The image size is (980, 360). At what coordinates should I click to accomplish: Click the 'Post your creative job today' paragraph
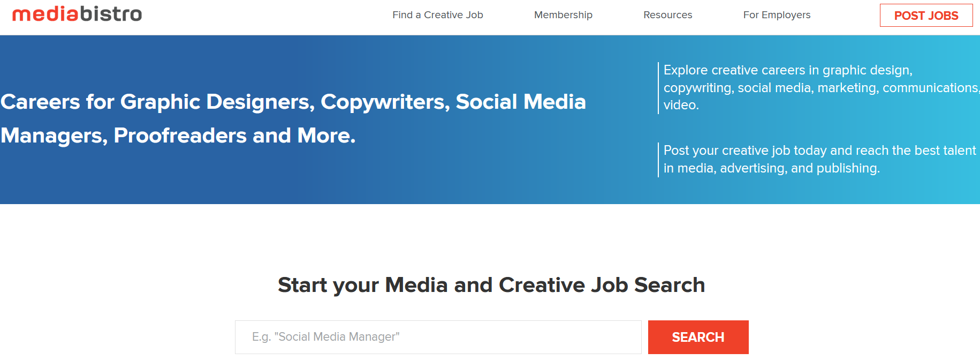pyautogui.click(x=819, y=159)
